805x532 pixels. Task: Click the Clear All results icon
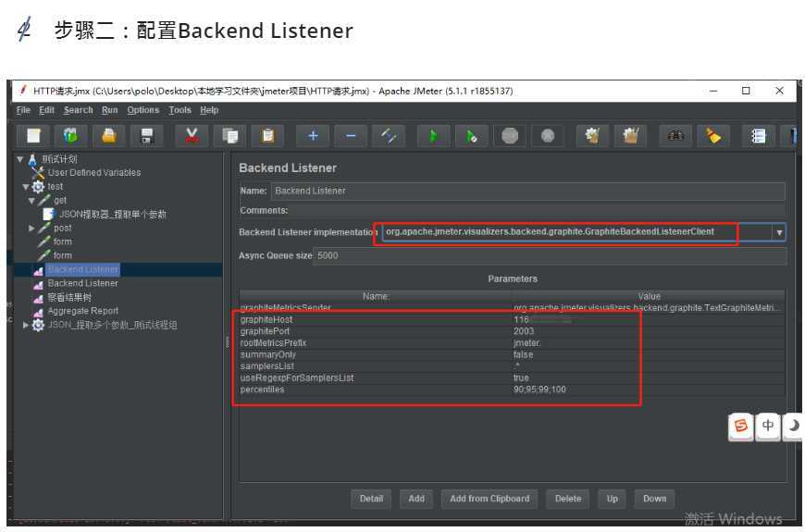click(x=630, y=136)
